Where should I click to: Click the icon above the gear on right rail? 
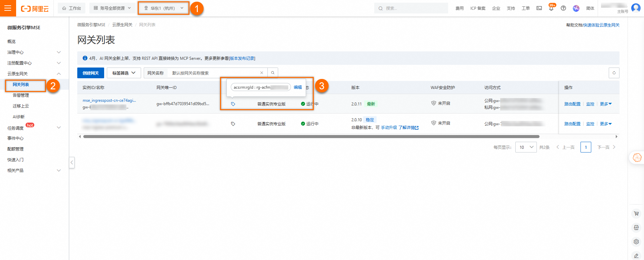click(x=636, y=227)
